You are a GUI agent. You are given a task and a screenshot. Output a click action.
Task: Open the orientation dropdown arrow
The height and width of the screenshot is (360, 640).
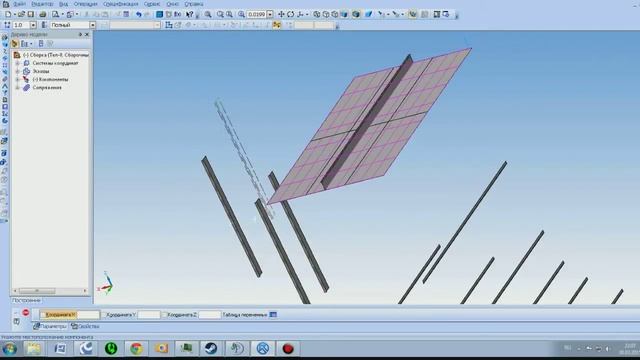click(x=307, y=14)
